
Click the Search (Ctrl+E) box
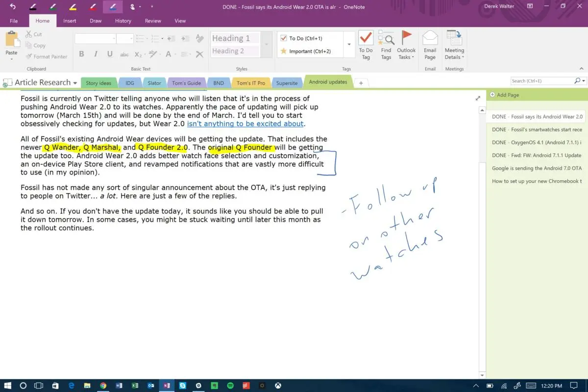pyautogui.click(x=541, y=81)
